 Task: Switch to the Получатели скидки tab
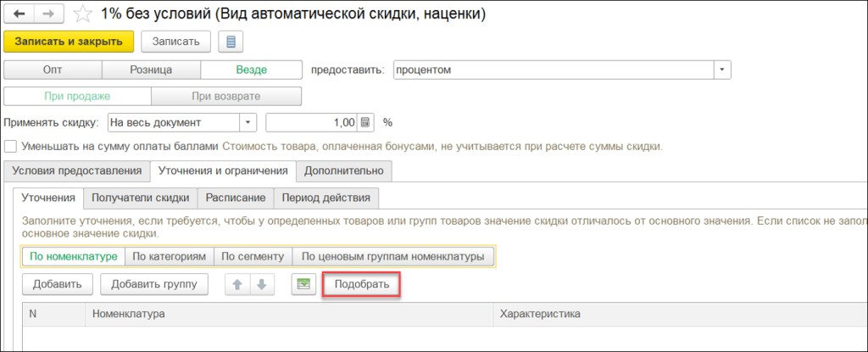click(x=139, y=198)
